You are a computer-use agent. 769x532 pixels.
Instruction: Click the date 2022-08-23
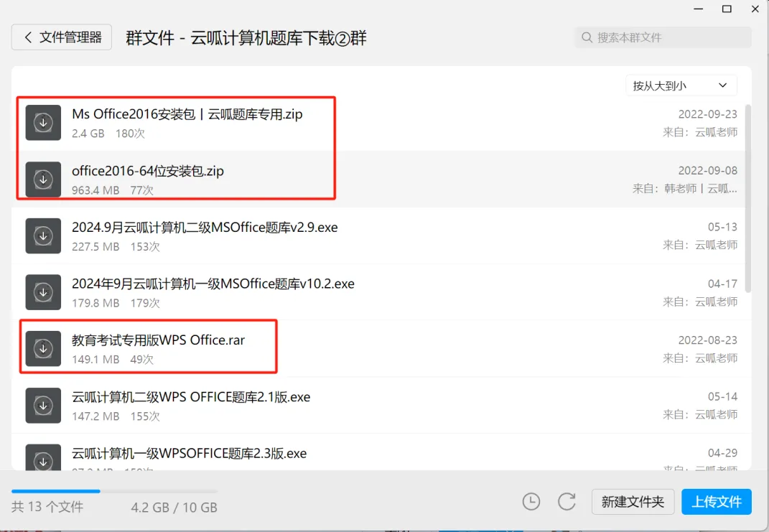point(708,340)
